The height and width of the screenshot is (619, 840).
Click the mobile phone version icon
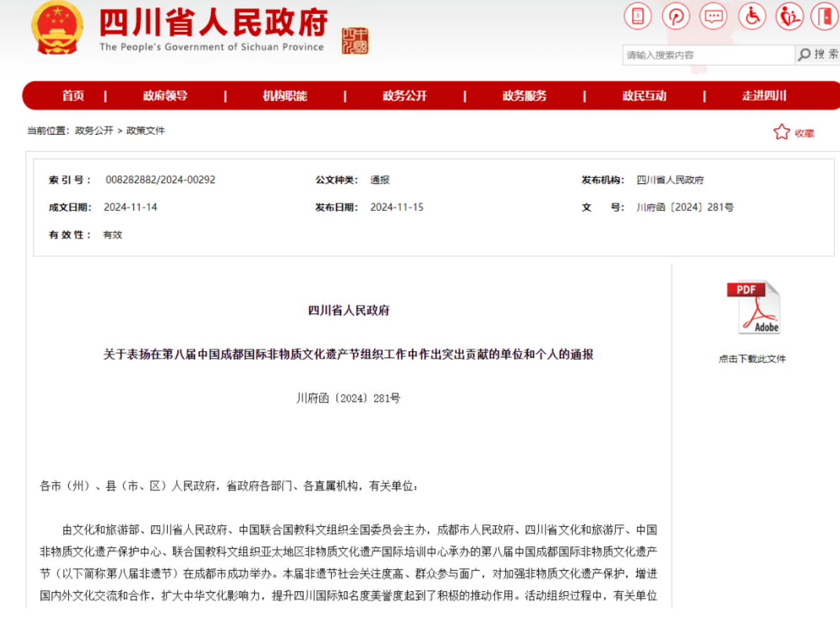[x=637, y=16]
